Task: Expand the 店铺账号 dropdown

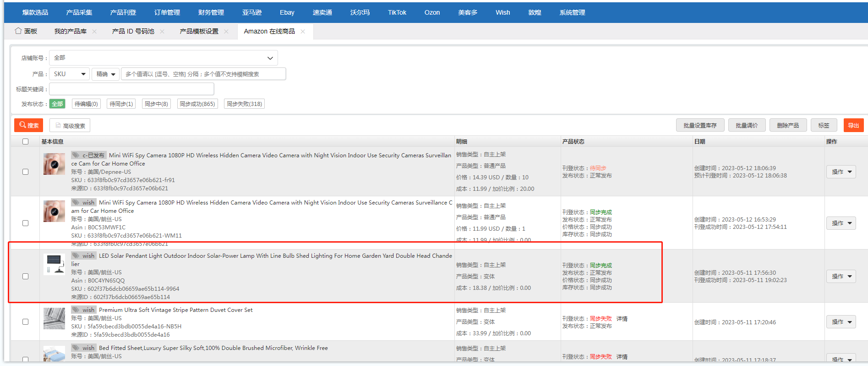Action: 164,58
